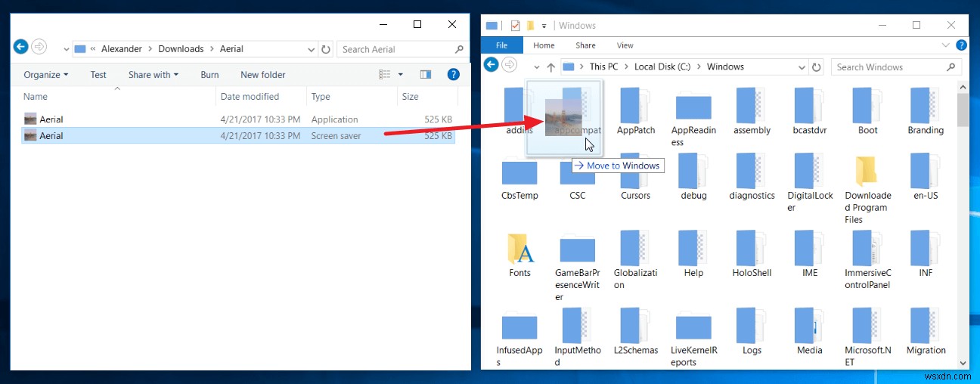
Task: Go back in the Windows folder window
Action: click(x=492, y=65)
